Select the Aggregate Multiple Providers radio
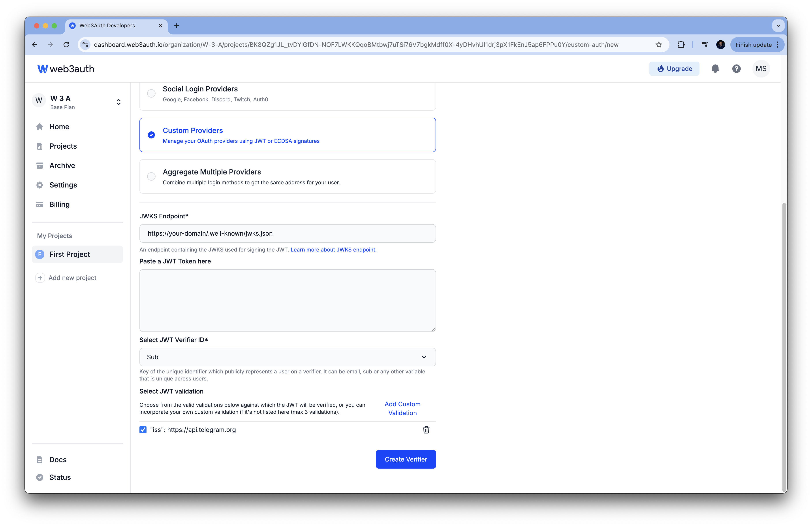 151,176
